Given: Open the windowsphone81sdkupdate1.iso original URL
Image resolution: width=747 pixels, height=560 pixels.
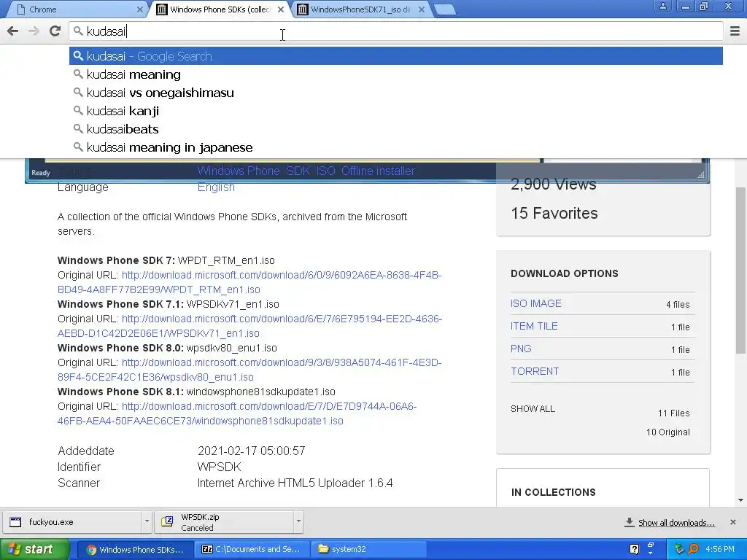Looking at the screenshot, I should (x=237, y=414).
